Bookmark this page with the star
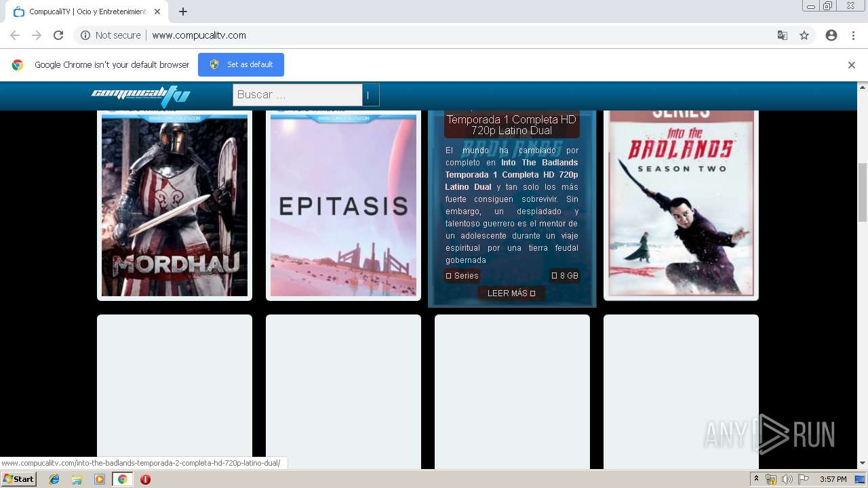 pyautogui.click(x=804, y=35)
